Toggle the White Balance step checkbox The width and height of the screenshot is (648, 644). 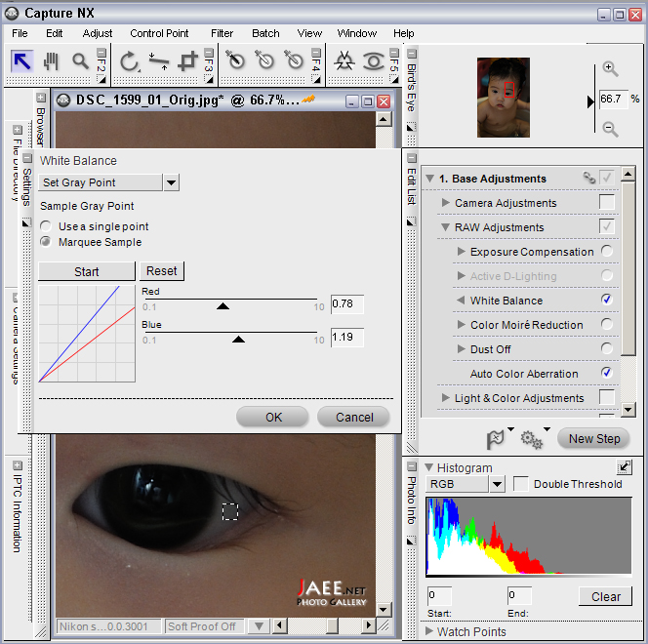607,301
